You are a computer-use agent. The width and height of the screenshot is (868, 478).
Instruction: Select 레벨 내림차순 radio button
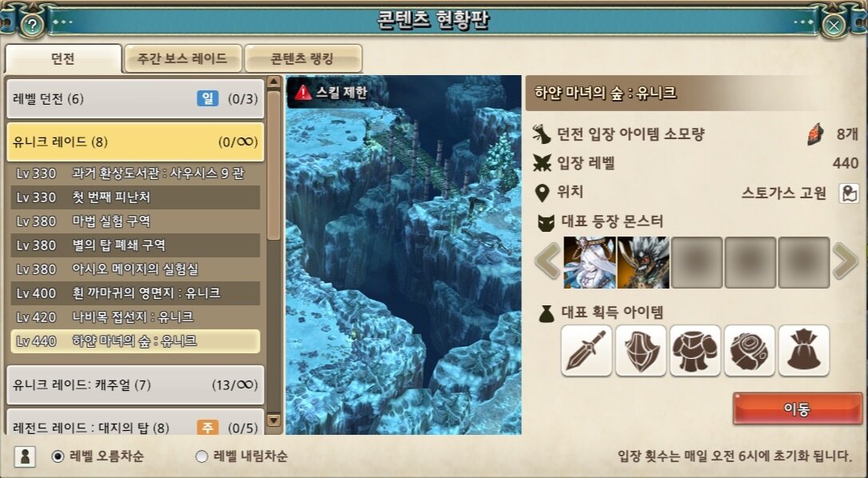(202, 456)
